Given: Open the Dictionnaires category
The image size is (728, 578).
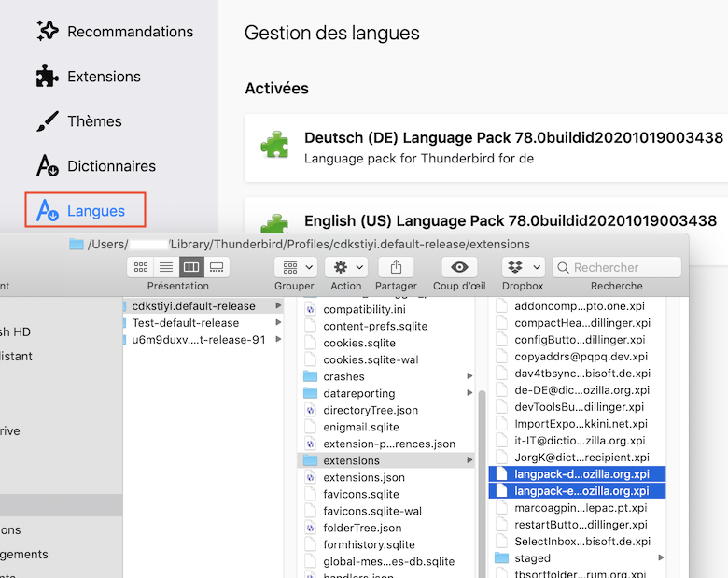Looking at the screenshot, I should click(95, 166).
